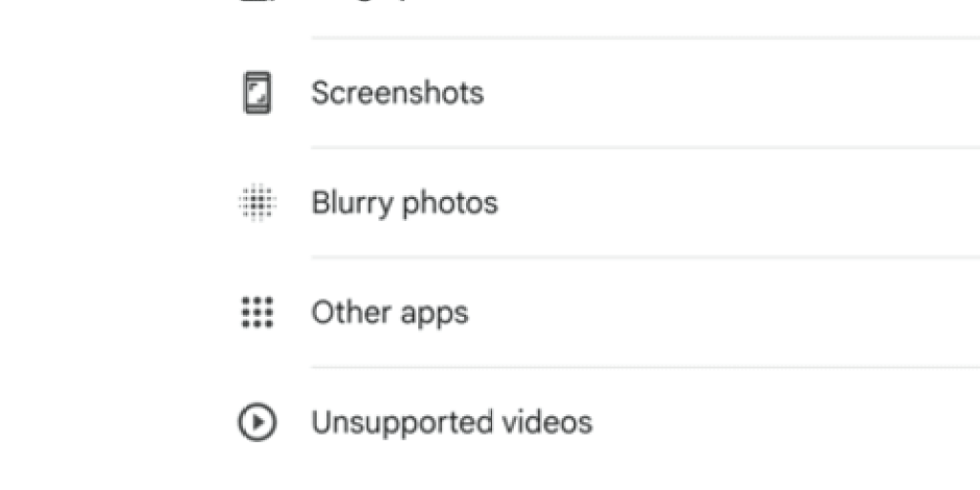Image resolution: width=980 pixels, height=490 pixels.
Task: Click the circled play icon for Unsupported videos
Action: coord(256,422)
